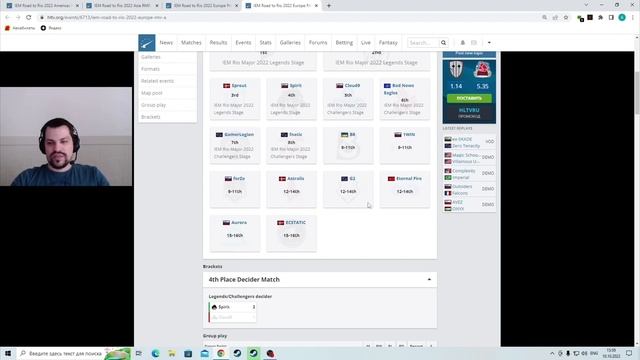Open the Spirit team card
Viewport: 640px width, 360px height.
(x=291, y=99)
